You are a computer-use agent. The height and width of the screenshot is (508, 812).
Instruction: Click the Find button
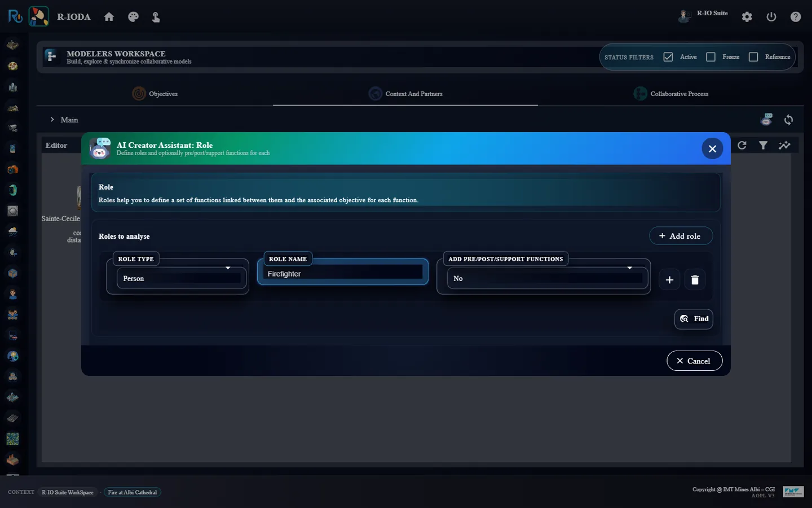pyautogui.click(x=694, y=319)
